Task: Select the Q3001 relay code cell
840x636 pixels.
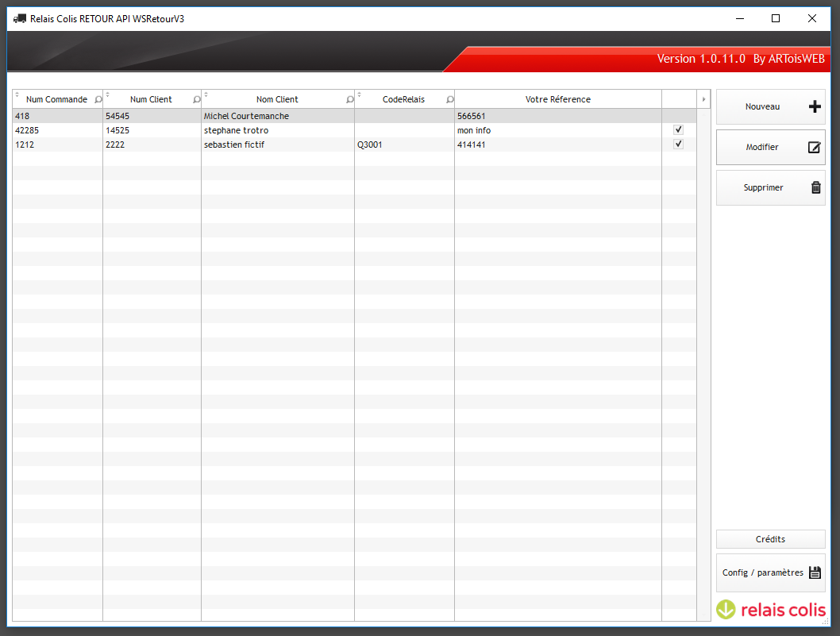Action: tap(369, 145)
